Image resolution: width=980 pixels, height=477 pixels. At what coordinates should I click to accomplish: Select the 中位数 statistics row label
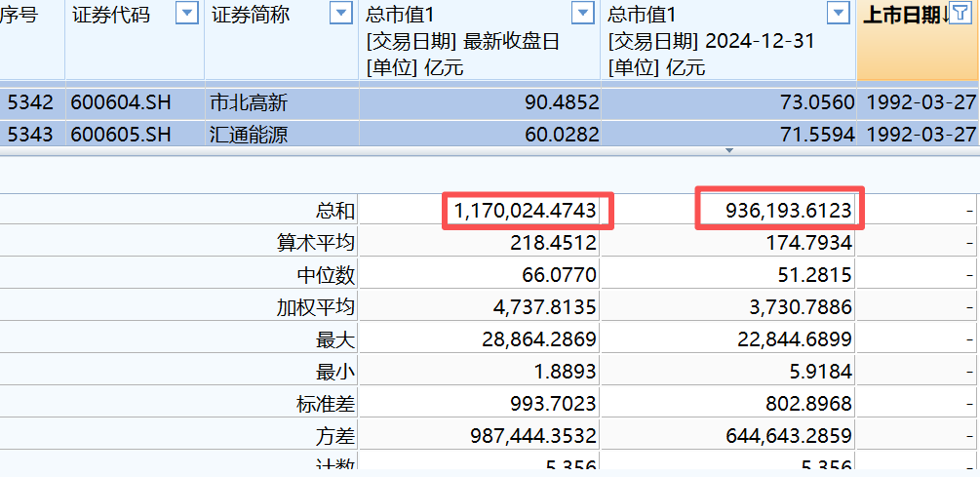[326, 275]
